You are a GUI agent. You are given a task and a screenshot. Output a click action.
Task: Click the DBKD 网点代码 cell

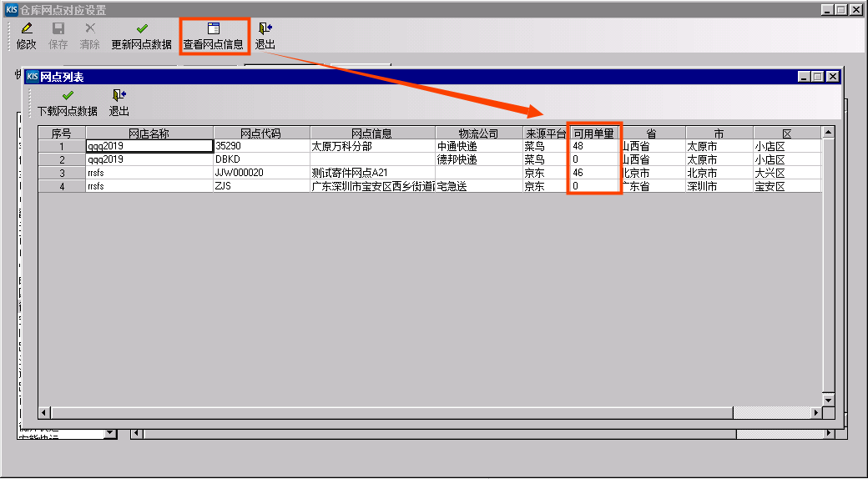pos(262,159)
